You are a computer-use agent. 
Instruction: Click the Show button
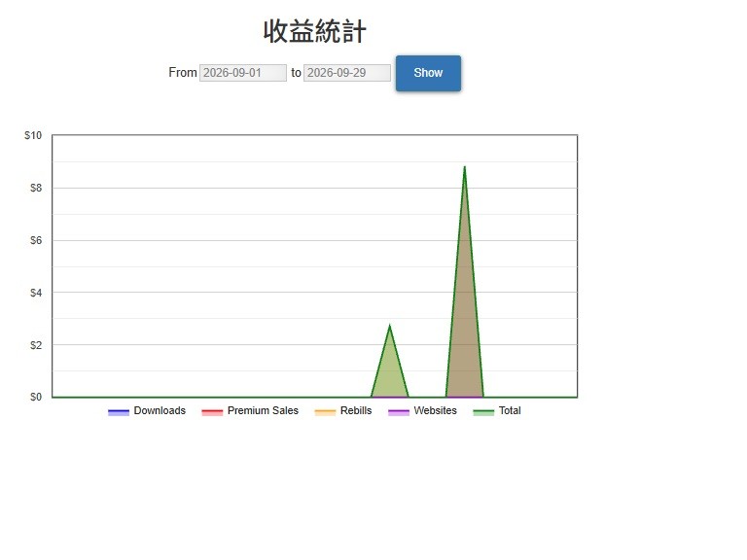(x=428, y=73)
